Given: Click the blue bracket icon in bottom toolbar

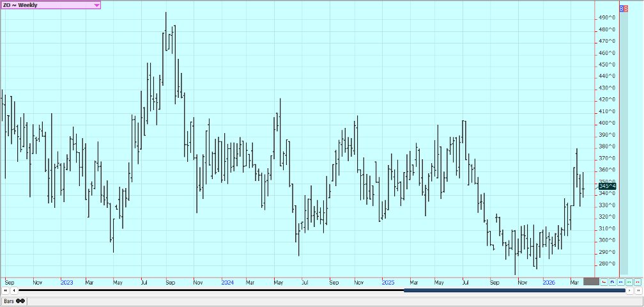Looking at the screenshot, I should click(x=612, y=281).
